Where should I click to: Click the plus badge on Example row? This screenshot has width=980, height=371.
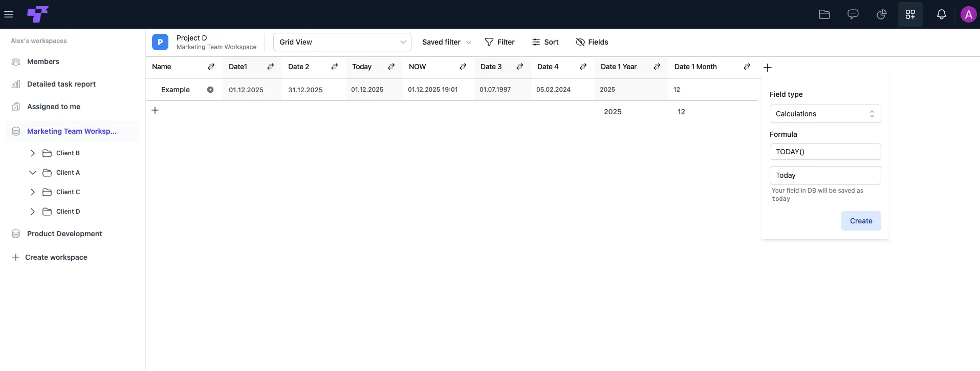tap(210, 90)
